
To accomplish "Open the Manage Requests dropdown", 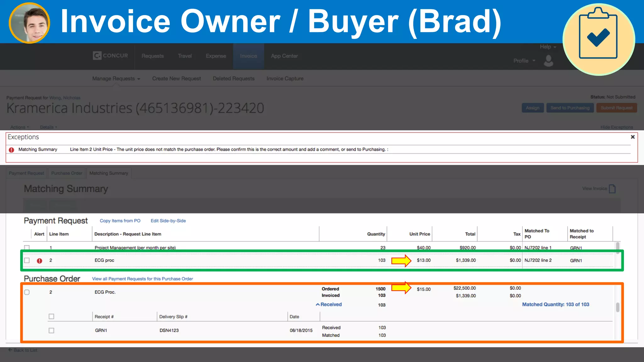I will click(116, 79).
